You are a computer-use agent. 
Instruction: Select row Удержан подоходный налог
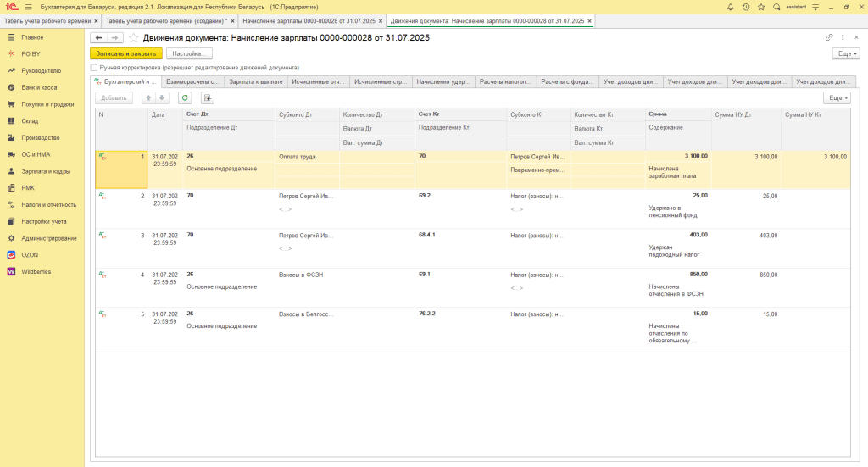point(473,247)
